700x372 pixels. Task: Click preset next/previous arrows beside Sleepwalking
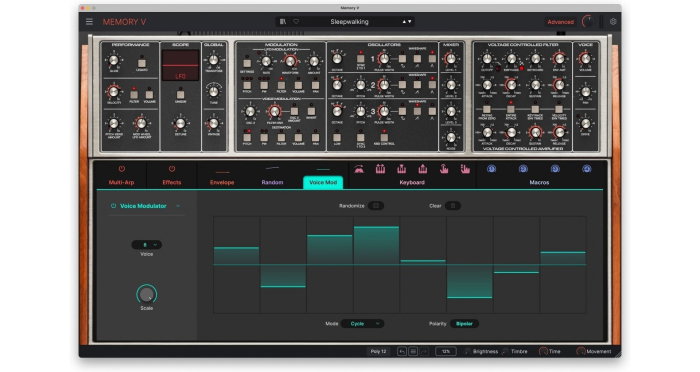[407, 21]
